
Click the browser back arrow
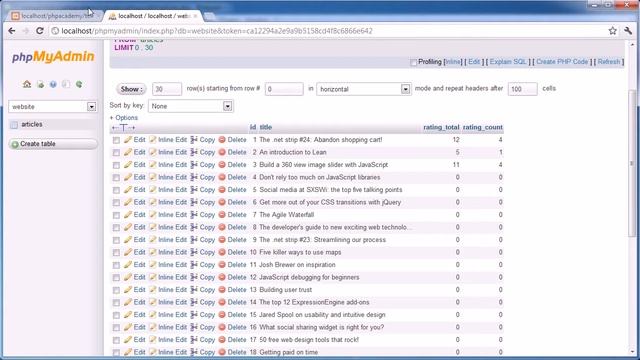12,31
